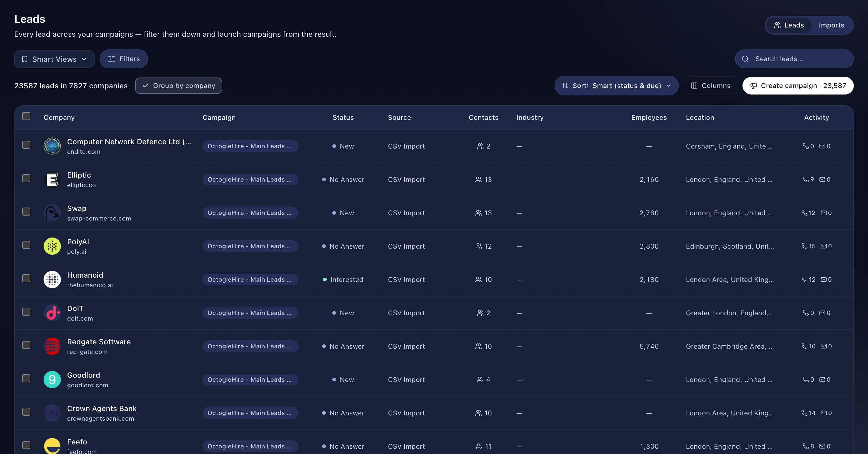The width and height of the screenshot is (868, 454).
Task: Click the email icon in Goodlord row
Action: coord(822,379)
